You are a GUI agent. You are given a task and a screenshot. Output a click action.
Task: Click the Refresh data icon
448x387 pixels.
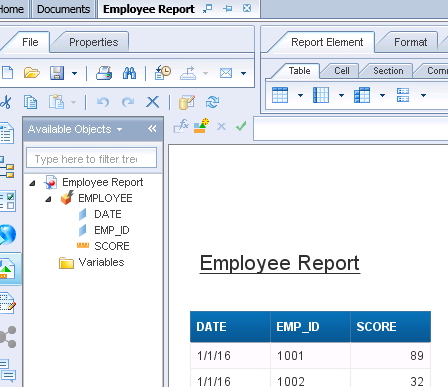click(212, 102)
